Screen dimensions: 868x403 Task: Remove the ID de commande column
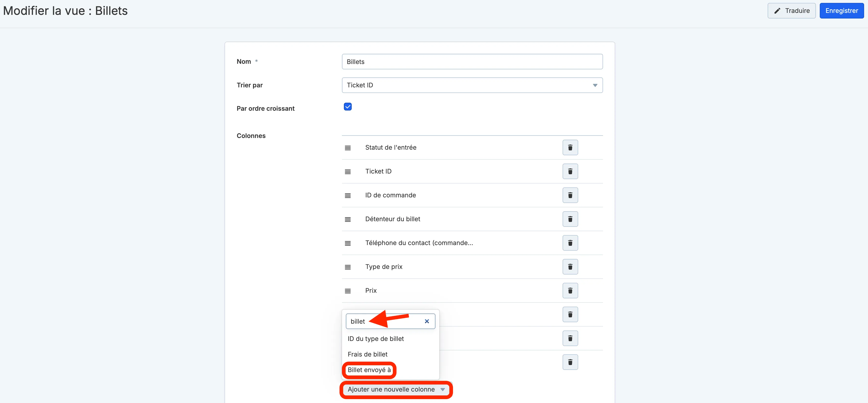[570, 195]
